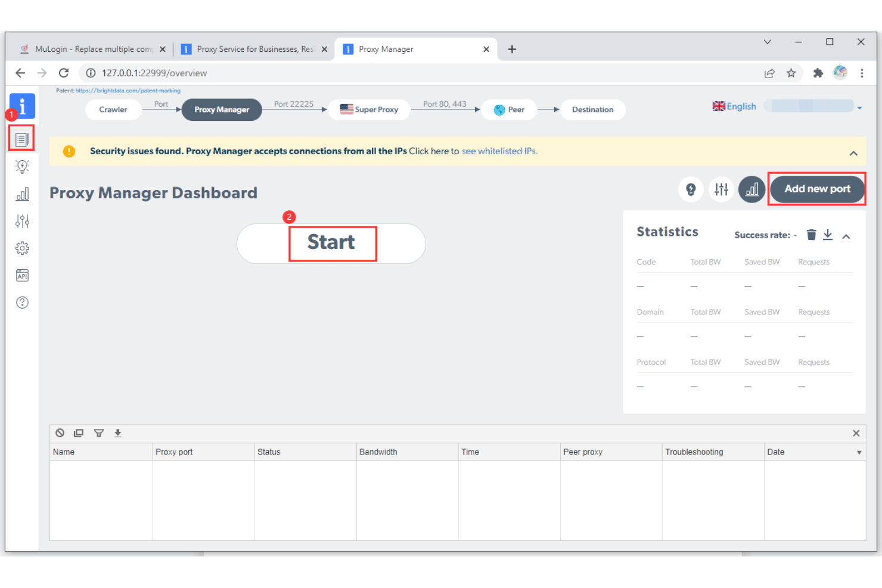882x588 pixels.
Task: Close the Proxy Service for Businesses tab
Action: coord(324,49)
